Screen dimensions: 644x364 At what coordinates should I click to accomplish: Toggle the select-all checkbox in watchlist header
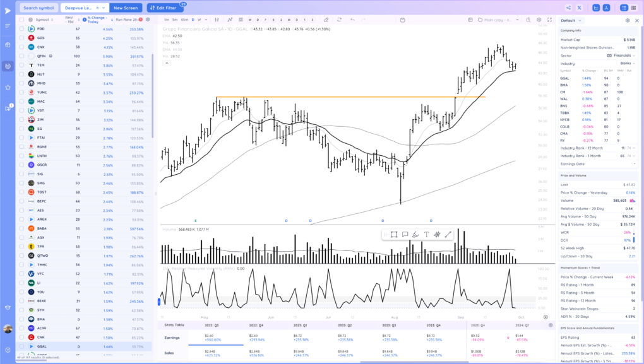pyautogui.click(x=21, y=20)
